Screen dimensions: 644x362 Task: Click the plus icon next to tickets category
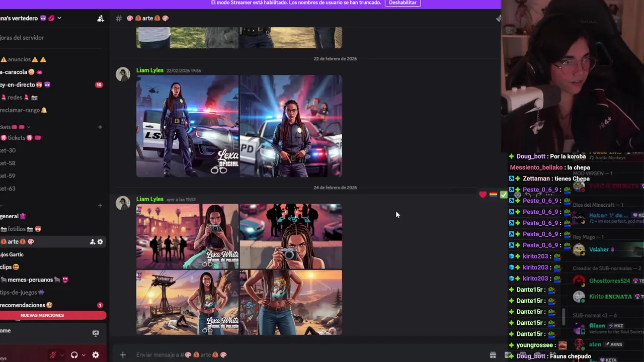[100, 127]
